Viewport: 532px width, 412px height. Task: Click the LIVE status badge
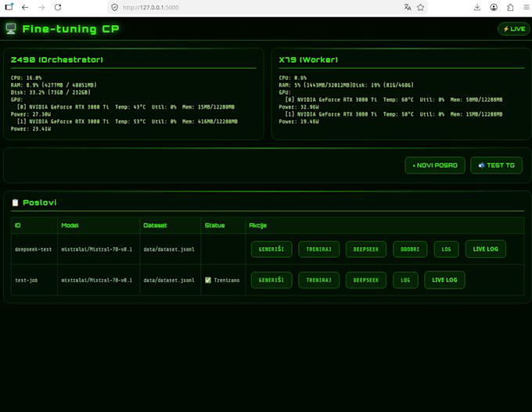514,29
